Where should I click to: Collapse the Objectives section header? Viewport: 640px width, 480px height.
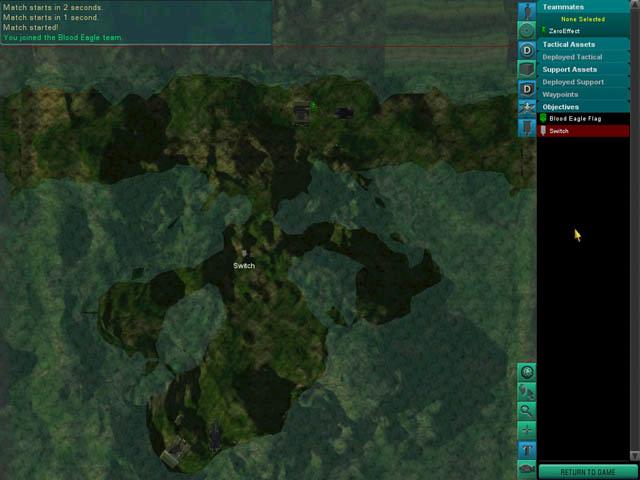[584, 107]
